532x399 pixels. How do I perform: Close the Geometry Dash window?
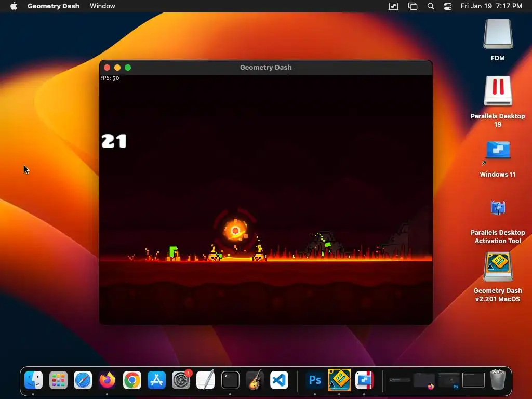(x=107, y=68)
